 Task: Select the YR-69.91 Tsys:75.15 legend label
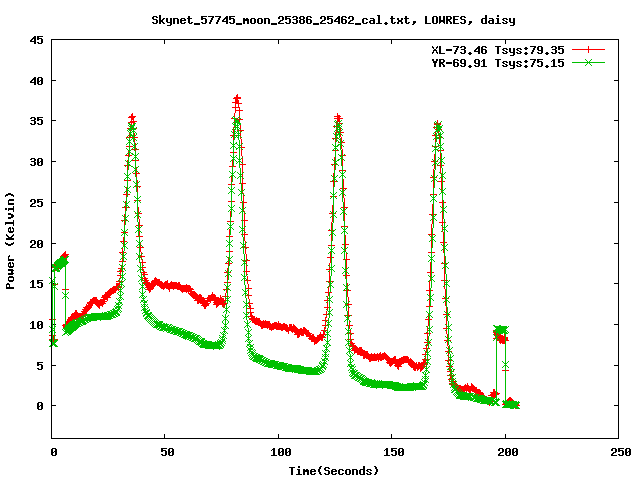498,63
